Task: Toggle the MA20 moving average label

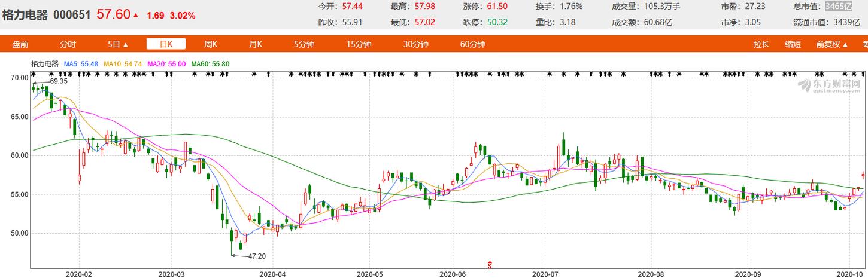Action: [x=163, y=63]
